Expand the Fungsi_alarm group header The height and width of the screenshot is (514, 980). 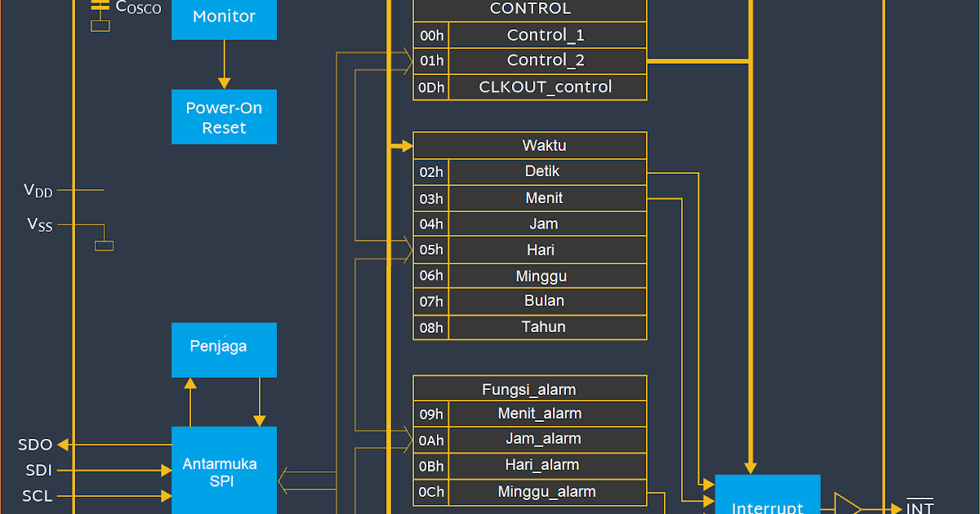click(529, 388)
